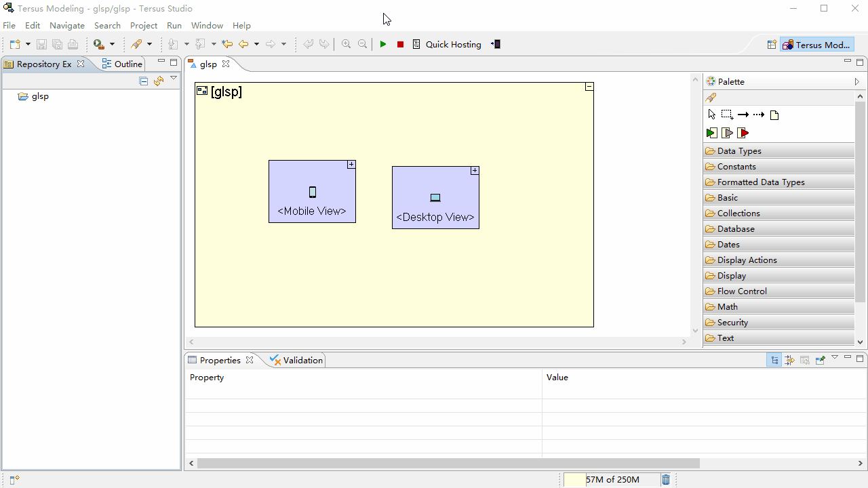Click the Forward navigation arrow icon
Image resolution: width=868 pixels, height=488 pixels.
coord(271,44)
